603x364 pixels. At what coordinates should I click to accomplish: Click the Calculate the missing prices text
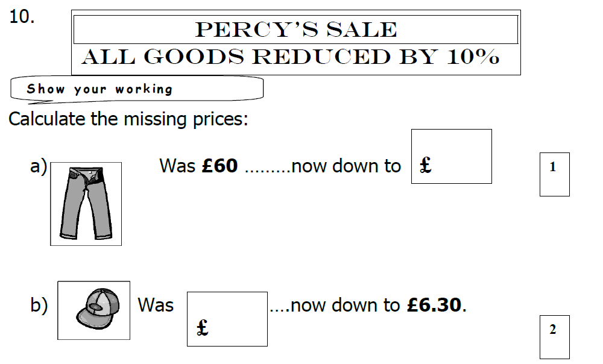128,119
